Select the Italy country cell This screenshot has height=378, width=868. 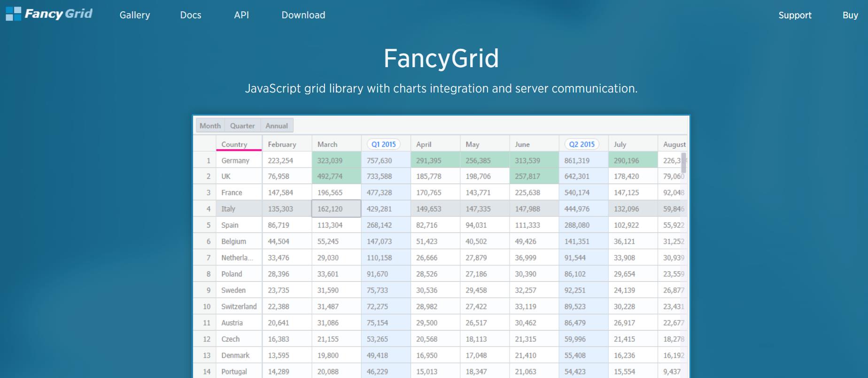[239, 209]
